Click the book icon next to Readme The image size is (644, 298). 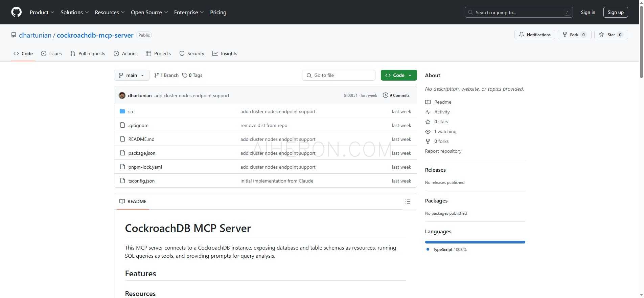coord(428,102)
